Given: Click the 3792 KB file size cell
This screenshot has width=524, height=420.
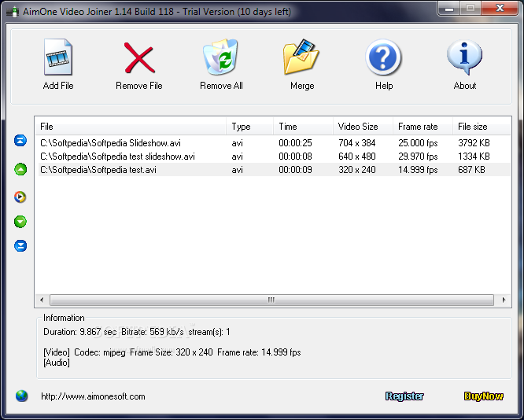Looking at the screenshot, I should [474, 143].
